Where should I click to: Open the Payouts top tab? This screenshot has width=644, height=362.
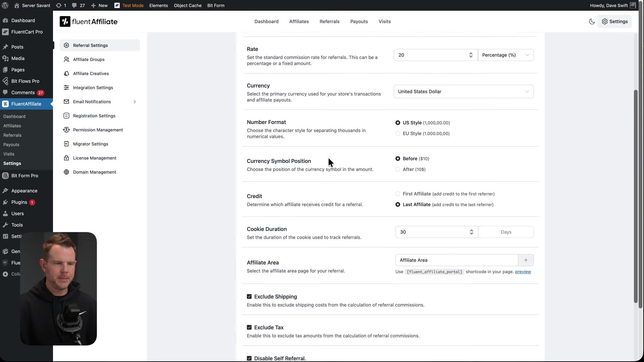[359, 21]
